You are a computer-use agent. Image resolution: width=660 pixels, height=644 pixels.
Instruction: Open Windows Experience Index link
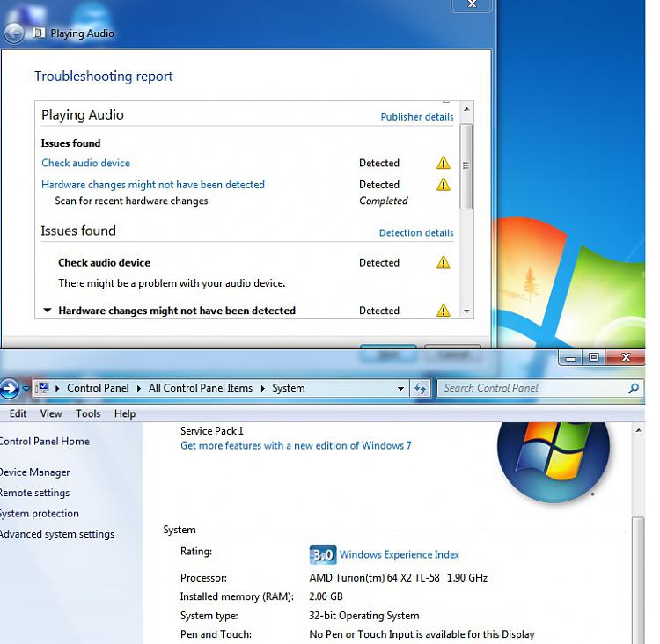pos(399,554)
